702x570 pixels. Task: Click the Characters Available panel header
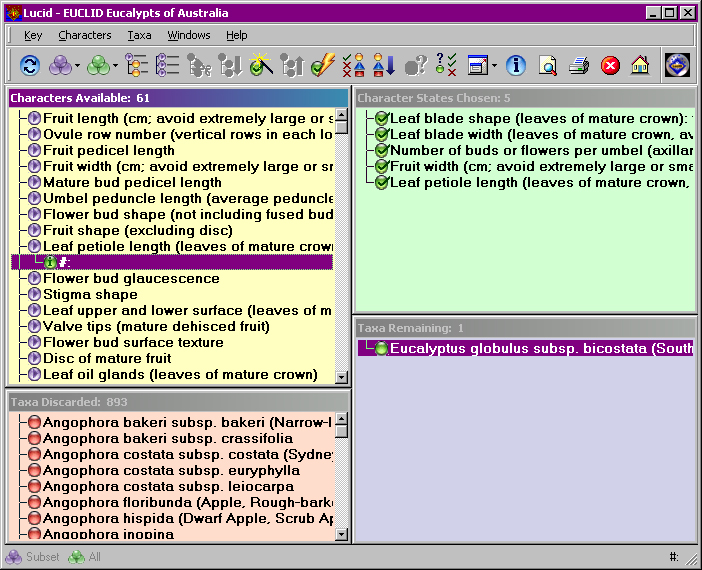pyautogui.click(x=178, y=98)
